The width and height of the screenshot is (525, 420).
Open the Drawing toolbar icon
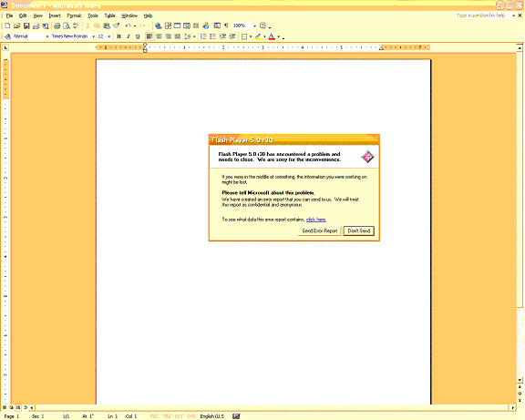pos(206,26)
